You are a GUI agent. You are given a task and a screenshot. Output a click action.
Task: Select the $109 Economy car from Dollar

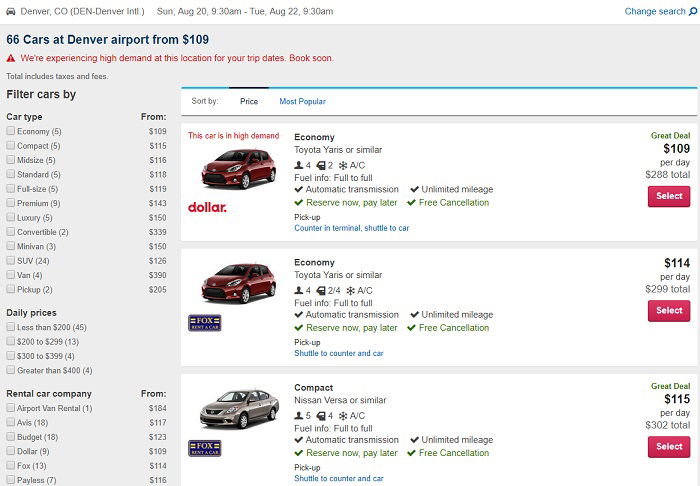(669, 196)
